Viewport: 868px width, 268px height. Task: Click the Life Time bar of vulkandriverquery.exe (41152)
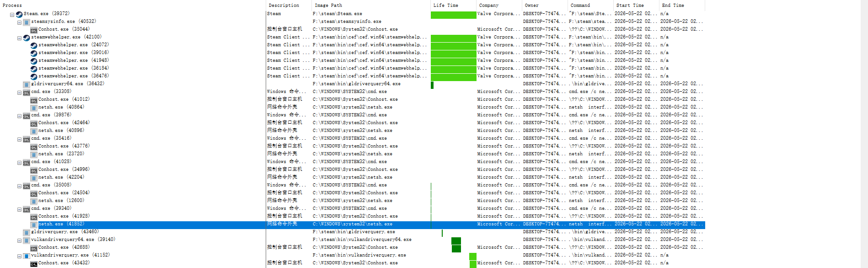(473, 257)
